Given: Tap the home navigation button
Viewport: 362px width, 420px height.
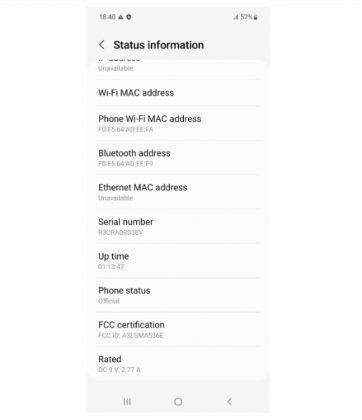Looking at the screenshot, I should [x=178, y=401].
